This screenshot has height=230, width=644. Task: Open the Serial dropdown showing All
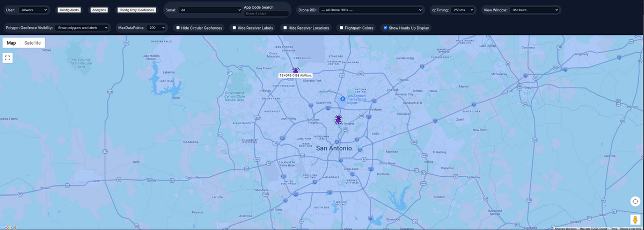click(210, 10)
